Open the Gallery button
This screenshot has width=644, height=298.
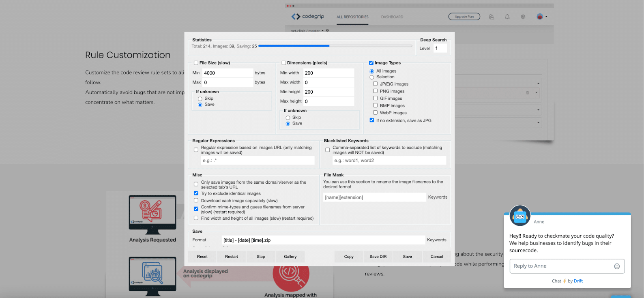[290, 257]
